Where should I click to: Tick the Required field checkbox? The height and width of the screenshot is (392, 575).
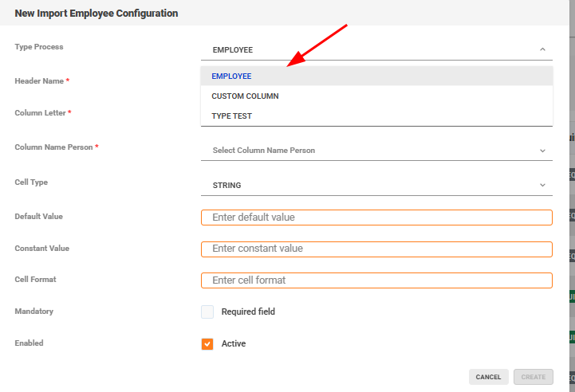(x=207, y=312)
